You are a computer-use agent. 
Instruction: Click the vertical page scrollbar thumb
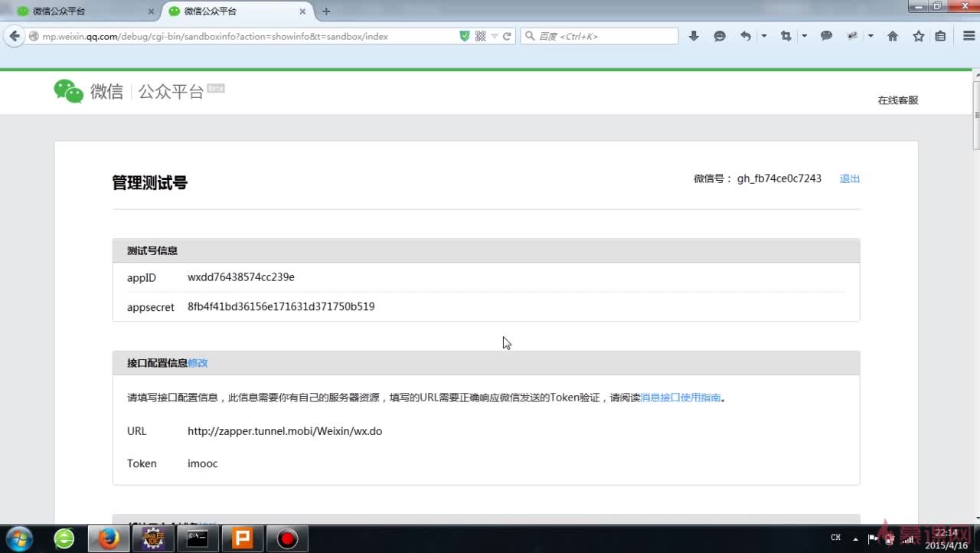pos(976,115)
